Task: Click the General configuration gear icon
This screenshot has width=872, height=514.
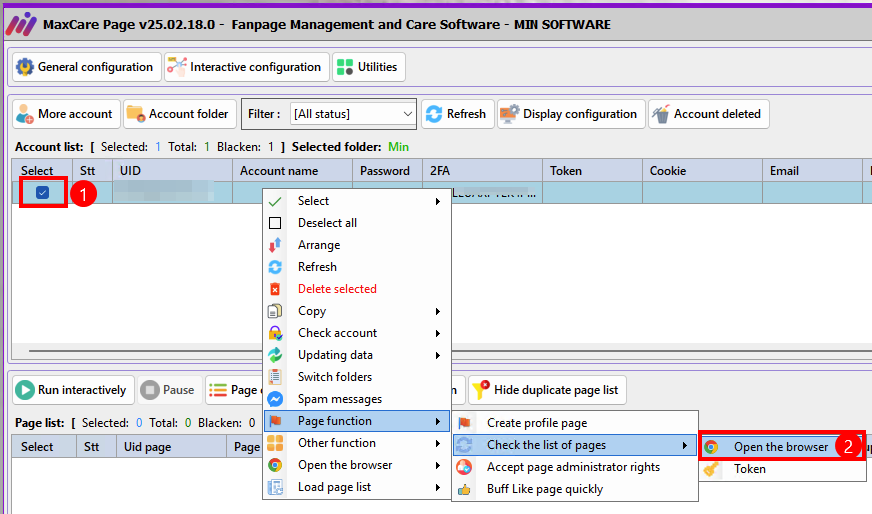Action: (x=25, y=67)
